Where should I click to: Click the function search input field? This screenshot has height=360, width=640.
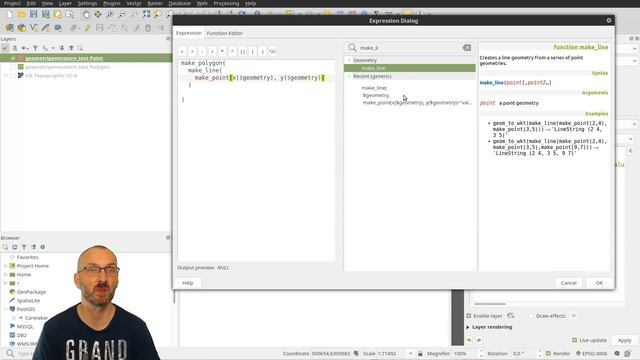409,48
